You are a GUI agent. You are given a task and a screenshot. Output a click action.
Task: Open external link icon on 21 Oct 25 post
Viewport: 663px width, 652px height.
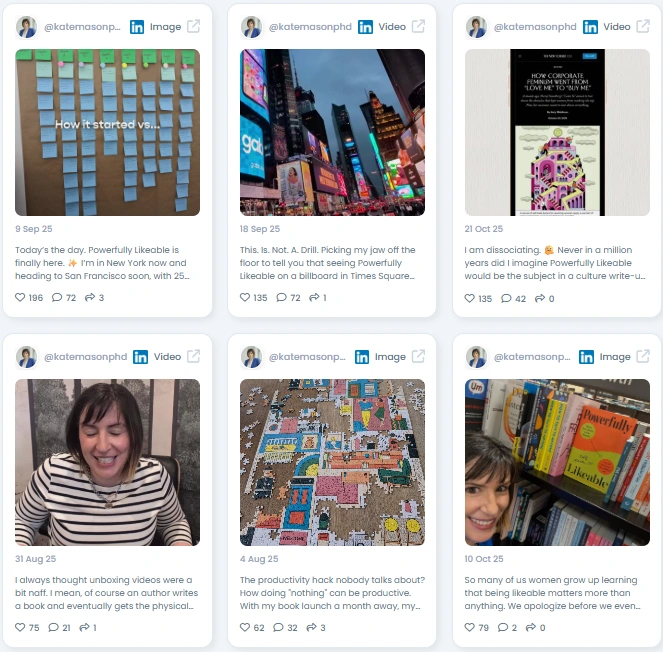pyautogui.click(x=643, y=26)
